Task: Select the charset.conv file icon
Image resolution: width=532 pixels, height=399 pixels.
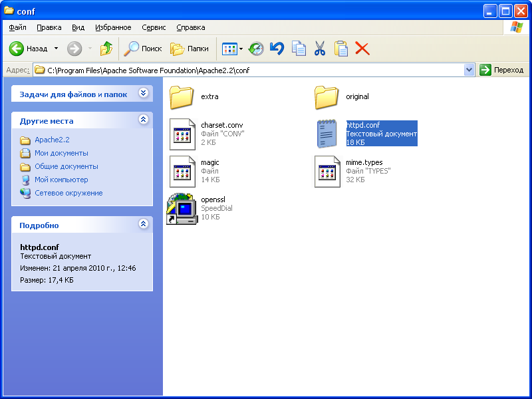Action: click(x=182, y=134)
